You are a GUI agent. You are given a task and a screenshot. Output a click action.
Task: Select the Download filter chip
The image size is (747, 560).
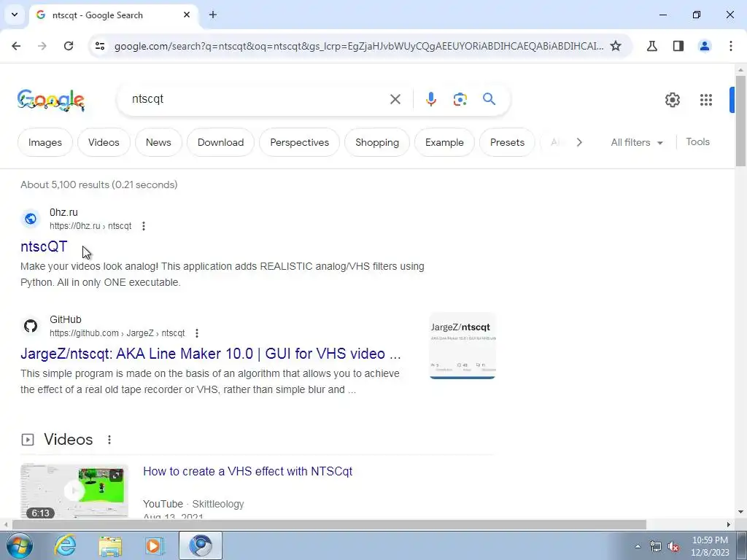coord(220,142)
